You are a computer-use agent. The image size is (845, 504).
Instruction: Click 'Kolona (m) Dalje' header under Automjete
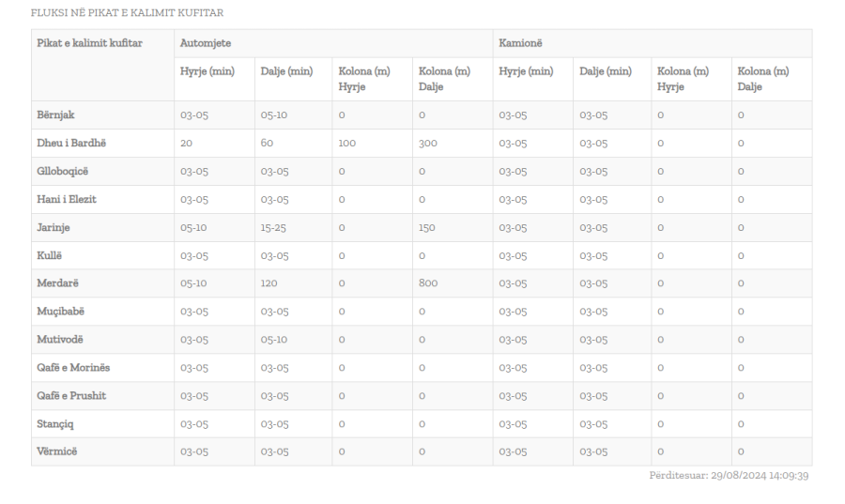point(445,79)
